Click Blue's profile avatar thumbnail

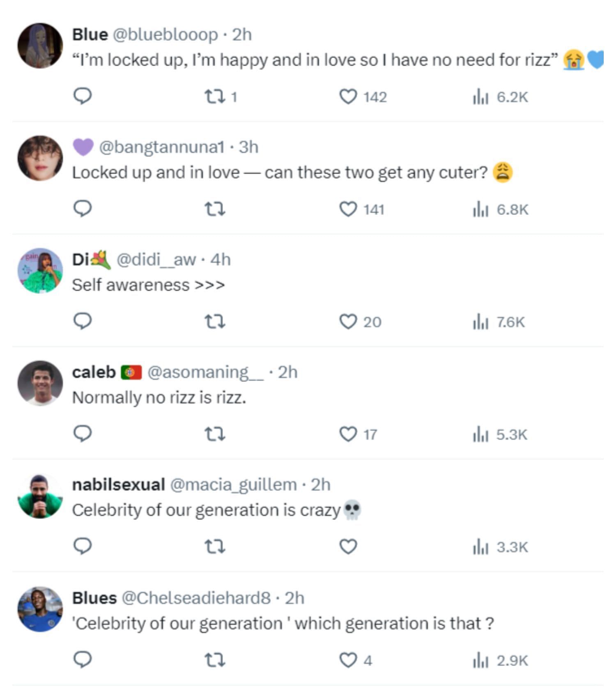click(x=40, y=46)
